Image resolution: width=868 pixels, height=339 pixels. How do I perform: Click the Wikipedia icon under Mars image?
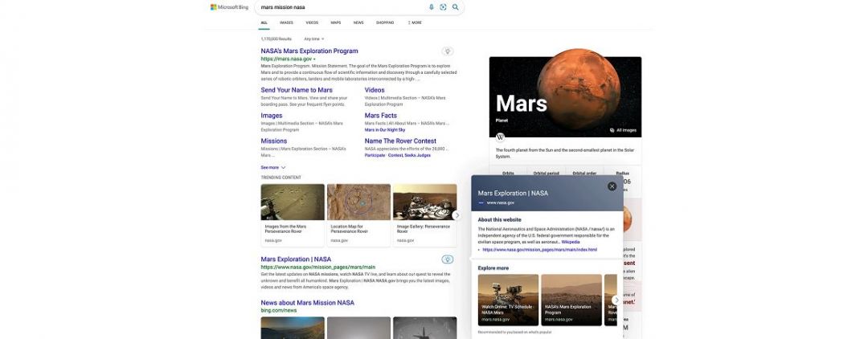[500, 137]
